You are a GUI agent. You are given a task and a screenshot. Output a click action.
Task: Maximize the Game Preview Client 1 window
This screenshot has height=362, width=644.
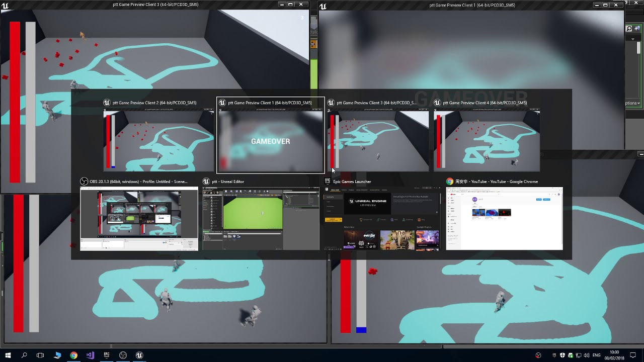pos(606,5)
